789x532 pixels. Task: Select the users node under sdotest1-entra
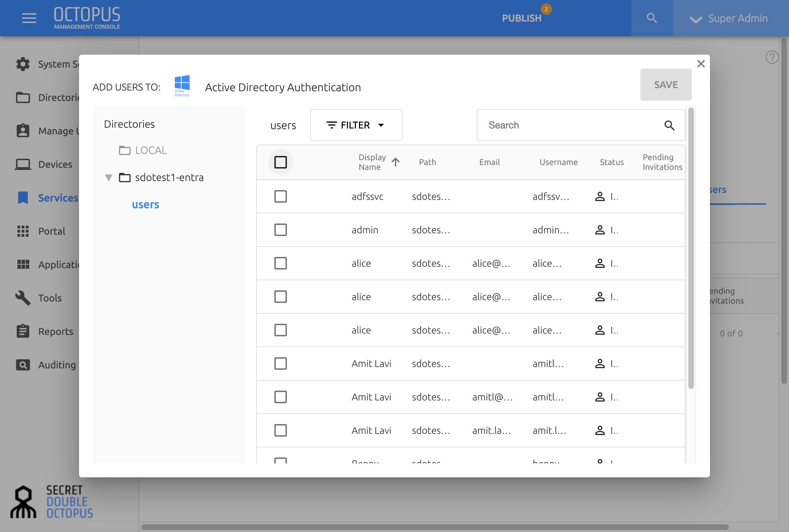click(146, 205)
